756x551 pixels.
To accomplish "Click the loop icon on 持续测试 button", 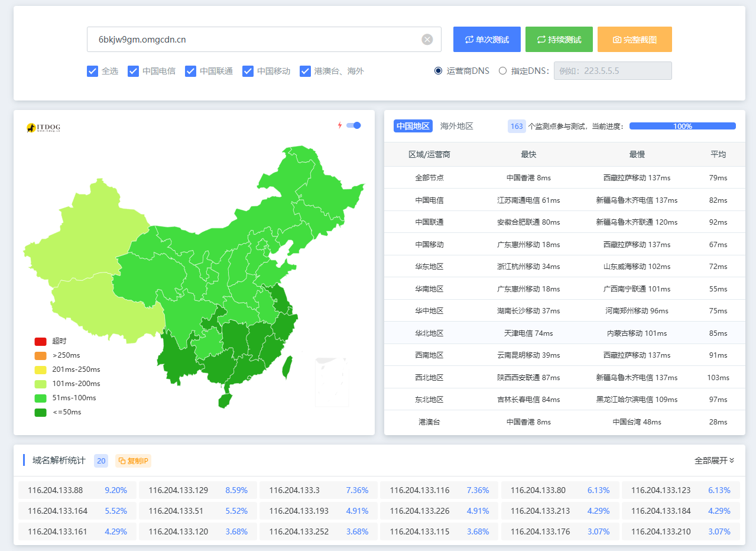I will tap(541, 40).
